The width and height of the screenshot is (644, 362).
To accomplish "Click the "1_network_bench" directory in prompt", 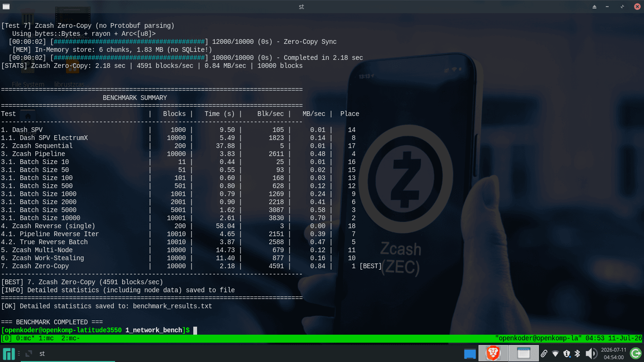I will [x=154, y=330].
